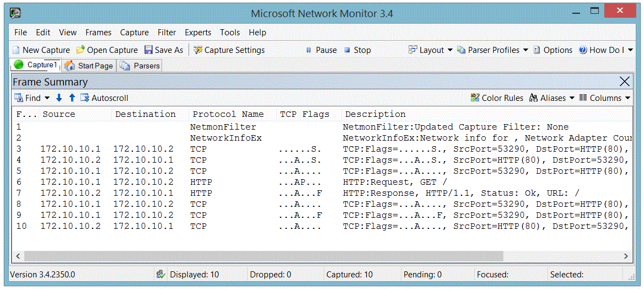Click the Capture Settings icon
Screen dimensions: 644x289
[197, 50]
